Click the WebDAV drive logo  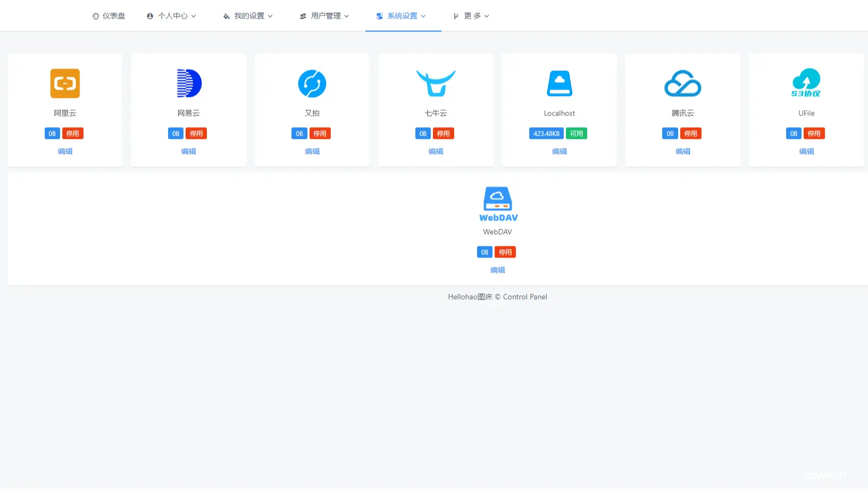coord(498,204)
